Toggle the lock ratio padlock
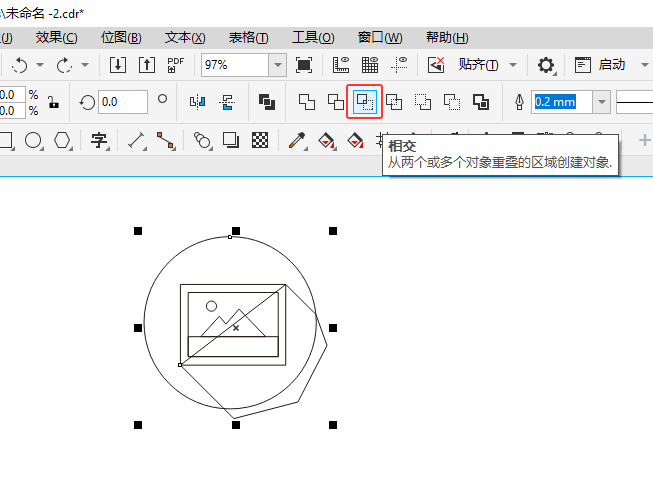Image resolution: width=653 pixels, height=481 pixels. pos(53,102)
